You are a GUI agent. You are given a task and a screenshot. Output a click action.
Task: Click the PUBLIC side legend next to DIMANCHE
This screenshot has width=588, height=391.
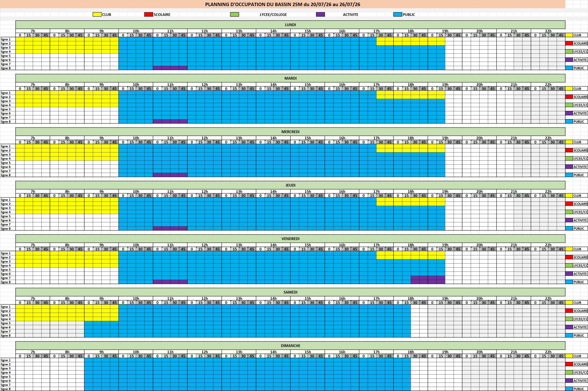point(577,389)
